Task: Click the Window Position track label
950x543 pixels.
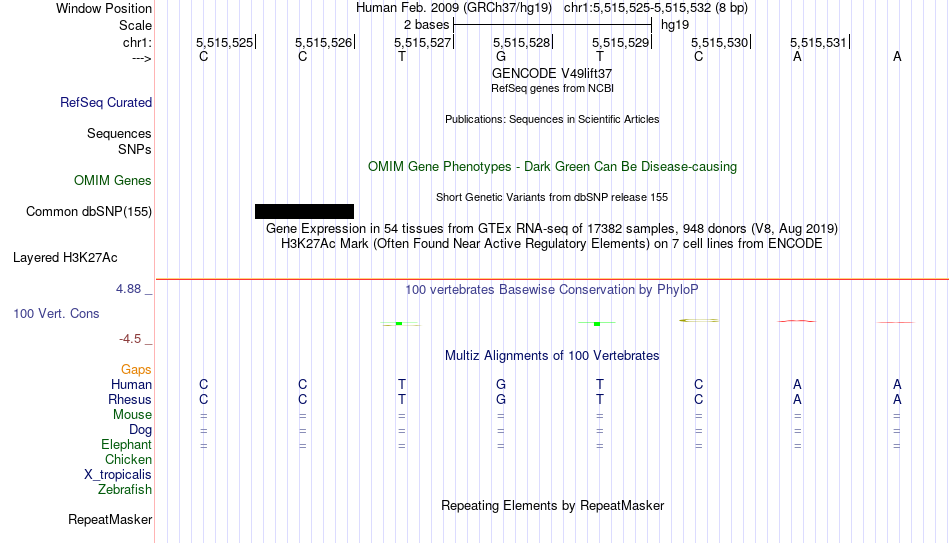Action: [x=104, y=8]
